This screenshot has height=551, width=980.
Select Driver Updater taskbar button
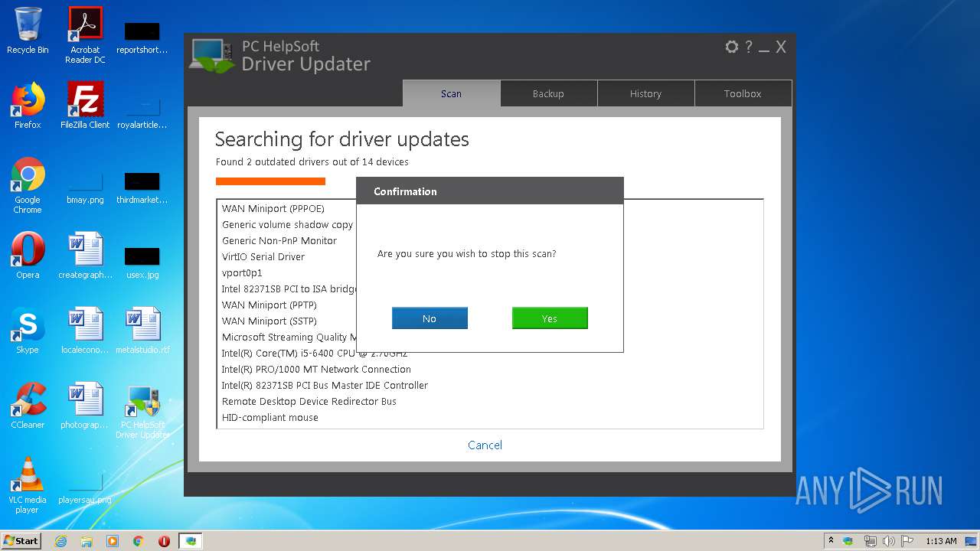[x=191, y=541]
